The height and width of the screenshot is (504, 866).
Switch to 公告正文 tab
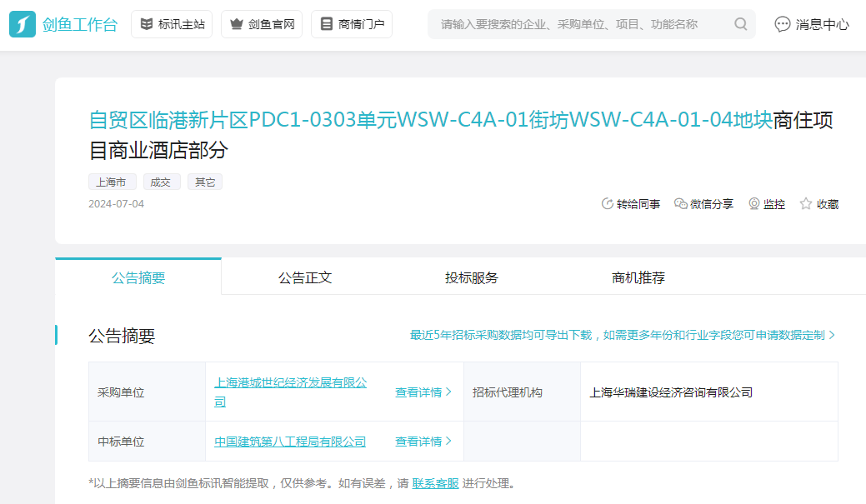click(305, 277)
